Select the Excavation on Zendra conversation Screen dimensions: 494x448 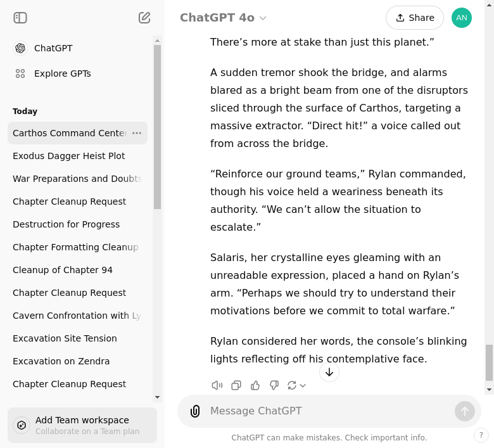(x=61, y=361)
